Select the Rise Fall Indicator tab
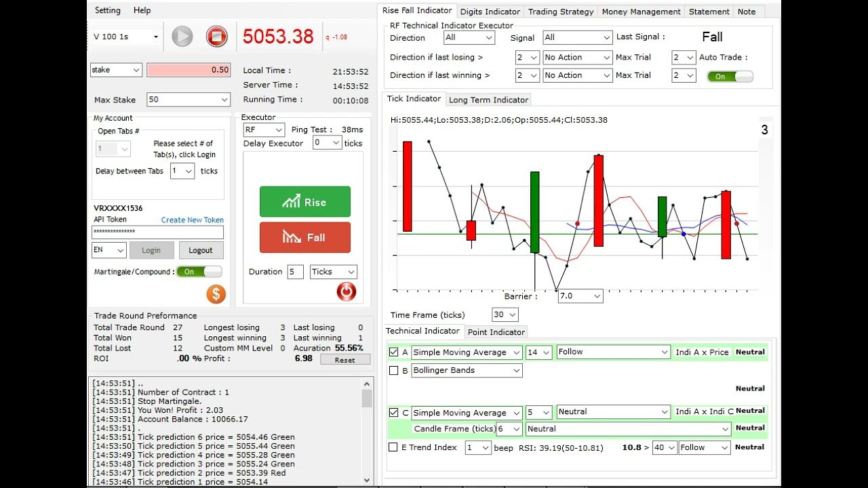 tap(417, 10)
